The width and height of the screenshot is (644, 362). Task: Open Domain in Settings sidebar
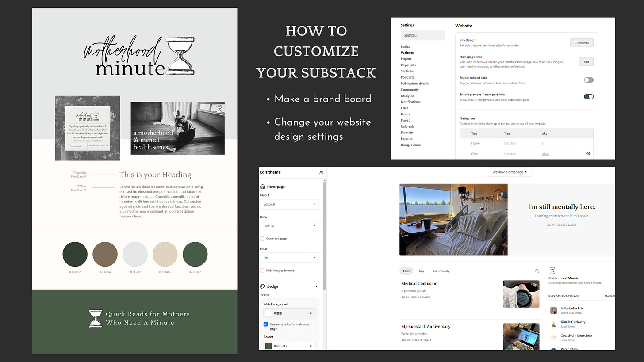[x=407, y=133]
